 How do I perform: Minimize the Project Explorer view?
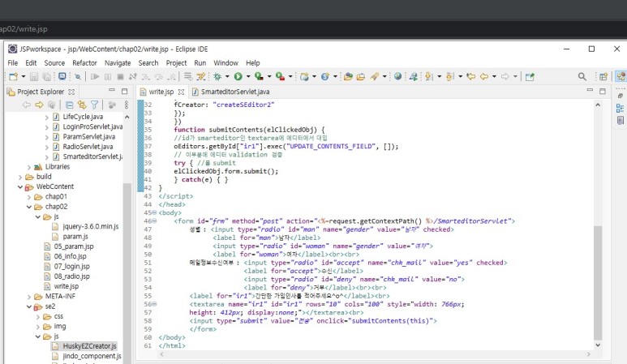pyautogui.click(x=112, y=90)
